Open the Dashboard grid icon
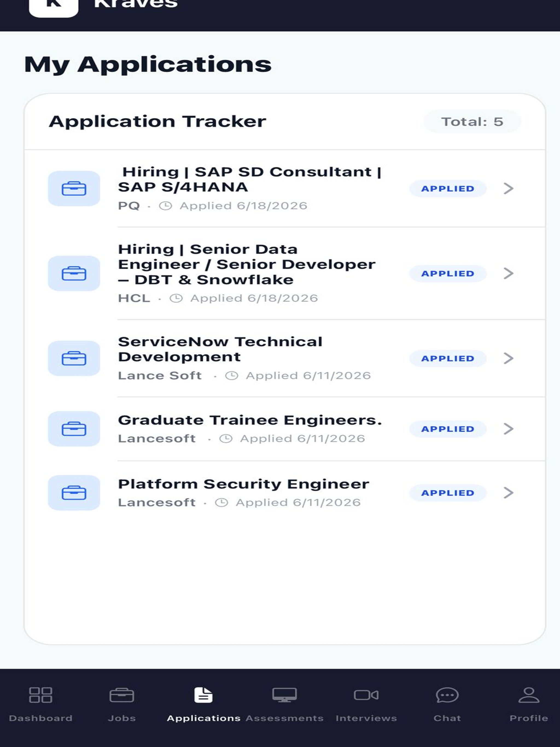 (x=40, y=695)
